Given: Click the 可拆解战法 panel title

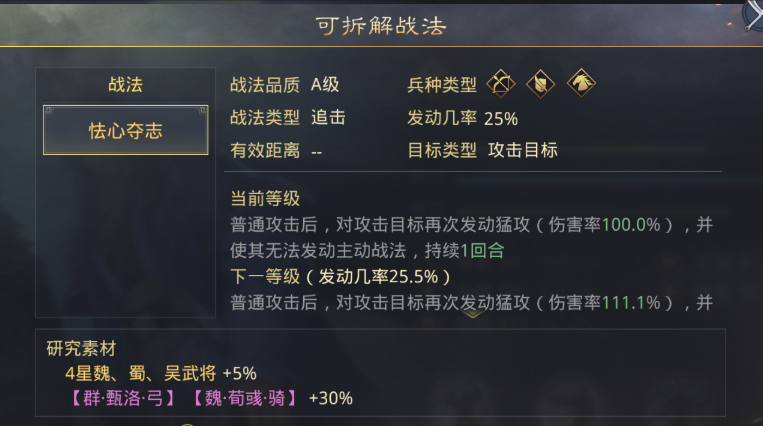Looking at the screenshot, I should click(x=381, y=26).
